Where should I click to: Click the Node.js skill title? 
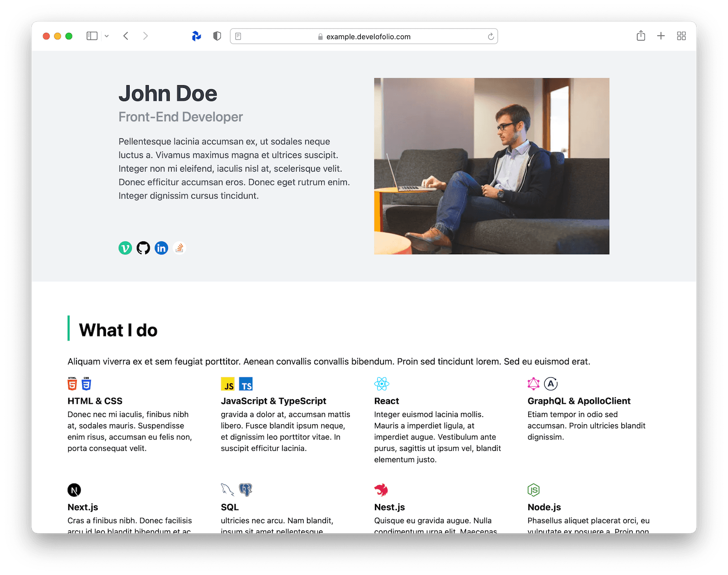[544, 507]
